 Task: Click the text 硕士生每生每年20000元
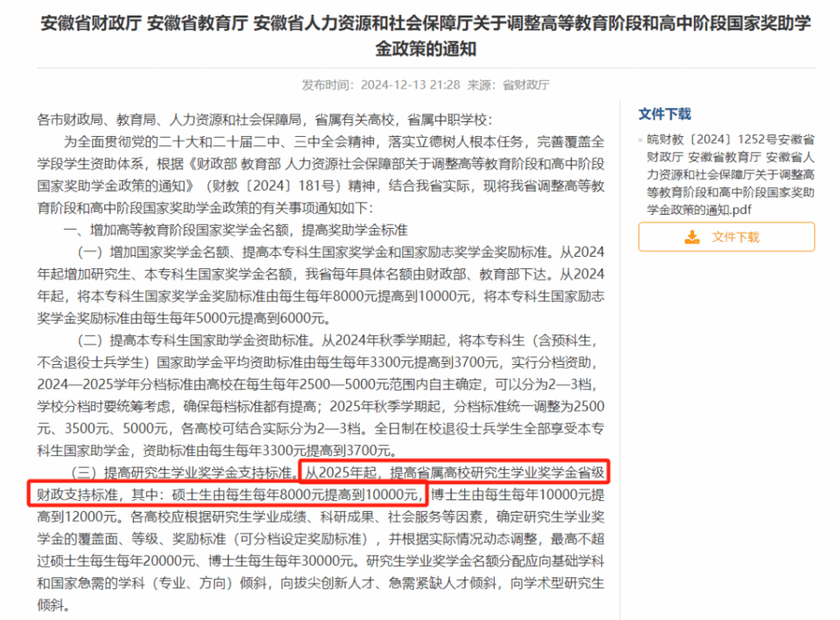click(123, 561)
